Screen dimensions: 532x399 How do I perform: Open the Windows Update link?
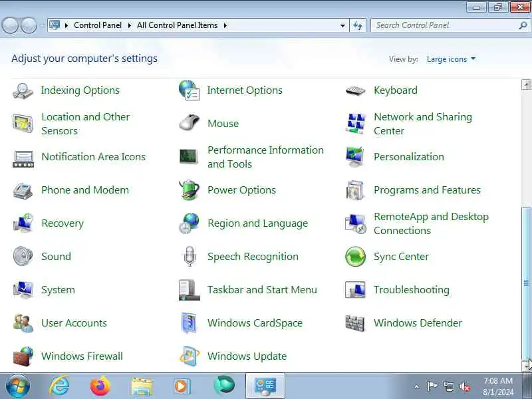point(247,356)
